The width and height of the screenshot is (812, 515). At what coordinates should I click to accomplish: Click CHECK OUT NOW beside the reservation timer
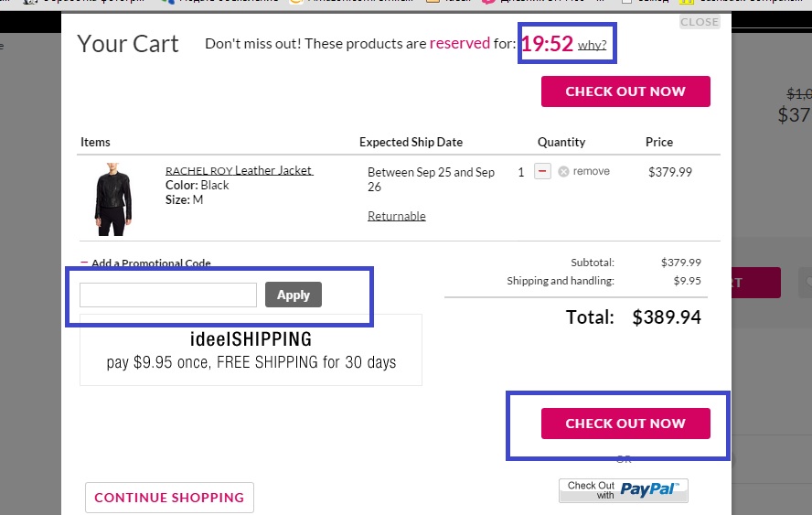point(625,91)
